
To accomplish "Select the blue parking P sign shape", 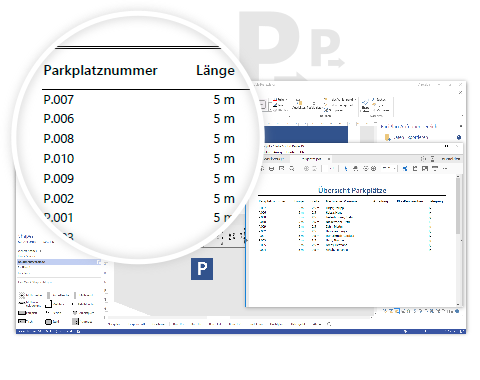I will coord(202,269).
